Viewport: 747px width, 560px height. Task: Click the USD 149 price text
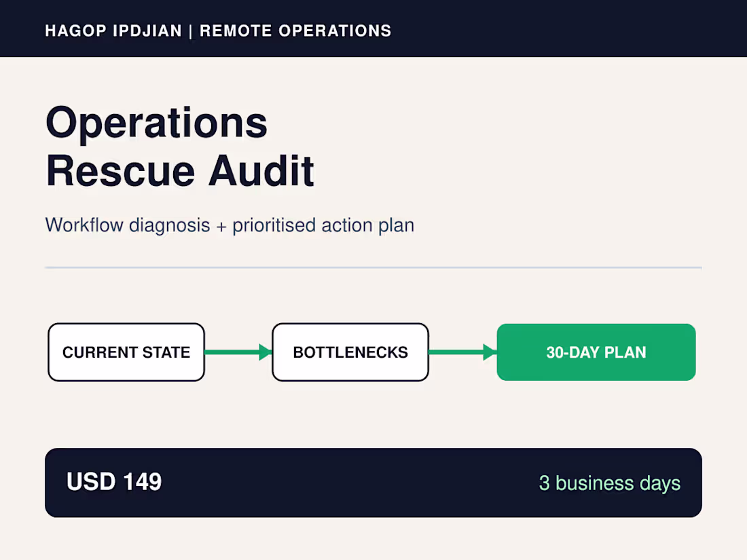pos(114,482)
